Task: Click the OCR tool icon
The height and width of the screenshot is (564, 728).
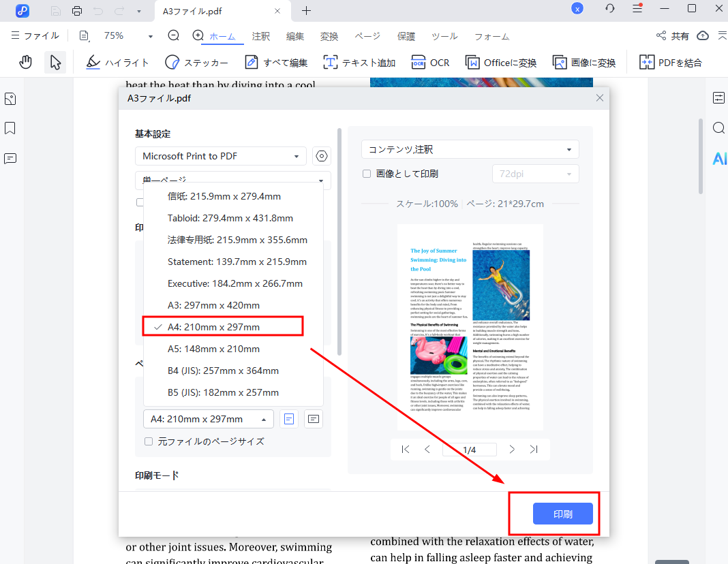Action: pos(419,63)
